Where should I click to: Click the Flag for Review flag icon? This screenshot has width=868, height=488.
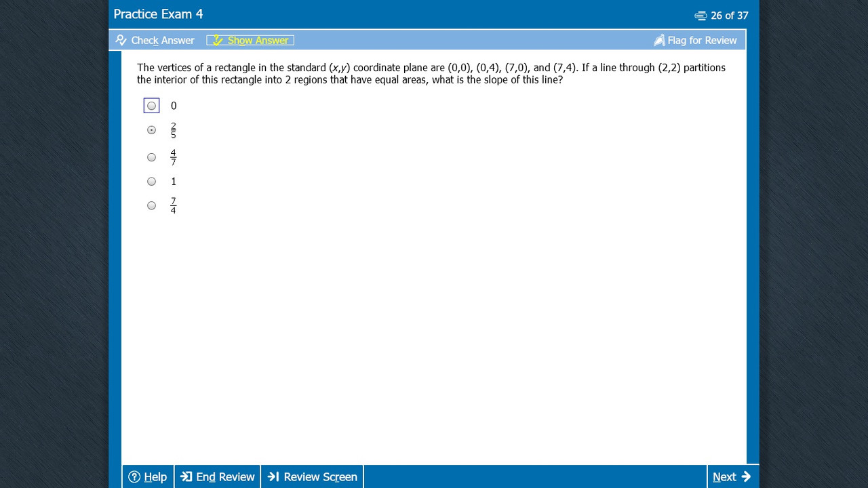coord(659,41)
